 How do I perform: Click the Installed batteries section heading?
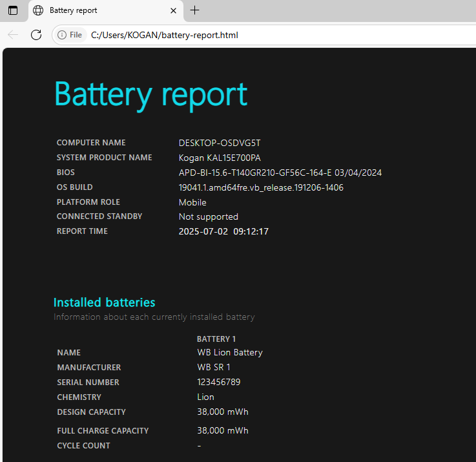(104, 302)
